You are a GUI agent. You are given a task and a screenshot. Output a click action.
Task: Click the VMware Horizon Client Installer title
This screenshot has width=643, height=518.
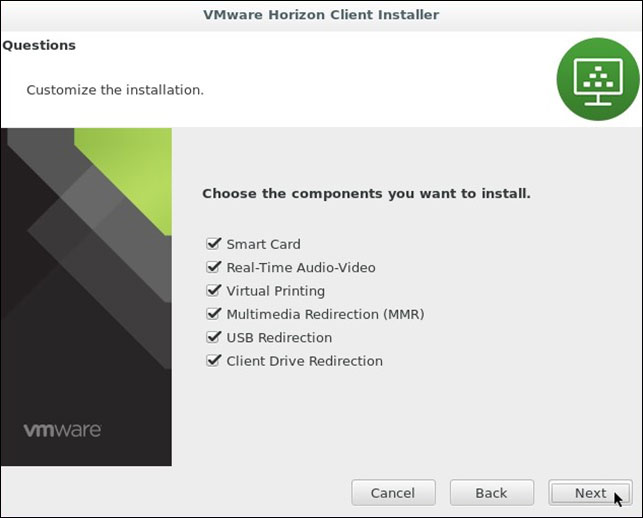321,15
